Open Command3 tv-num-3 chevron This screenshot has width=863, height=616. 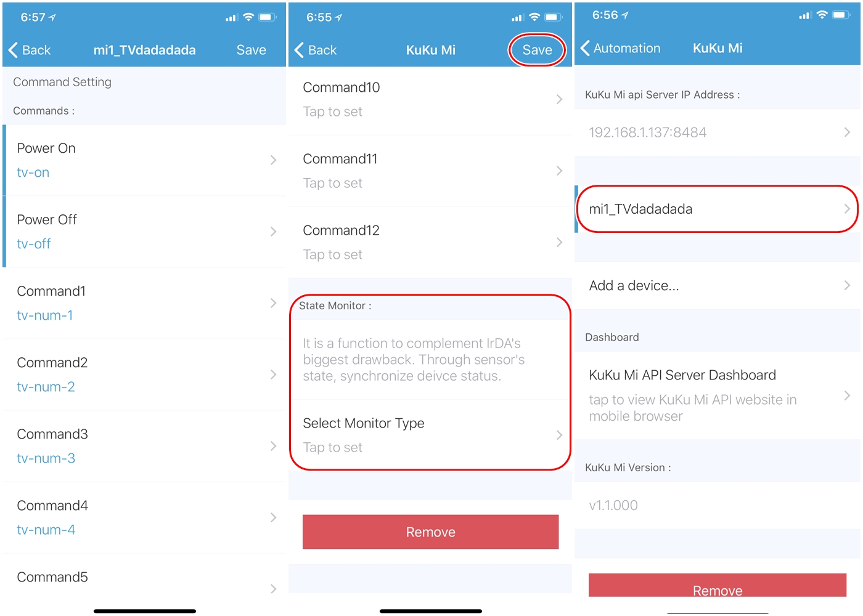click(274, 446)
